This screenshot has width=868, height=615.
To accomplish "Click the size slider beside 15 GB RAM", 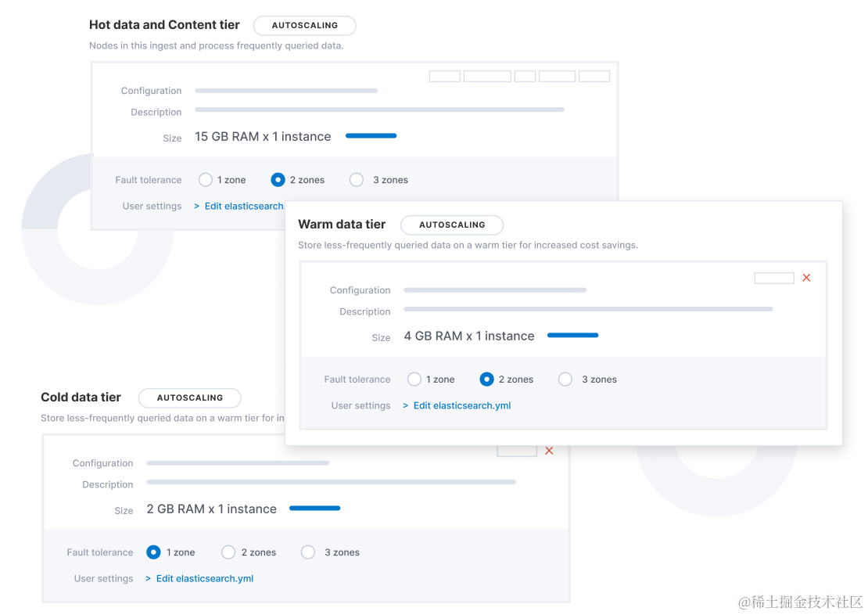I will pyautogui.click(x=371, y=135).
